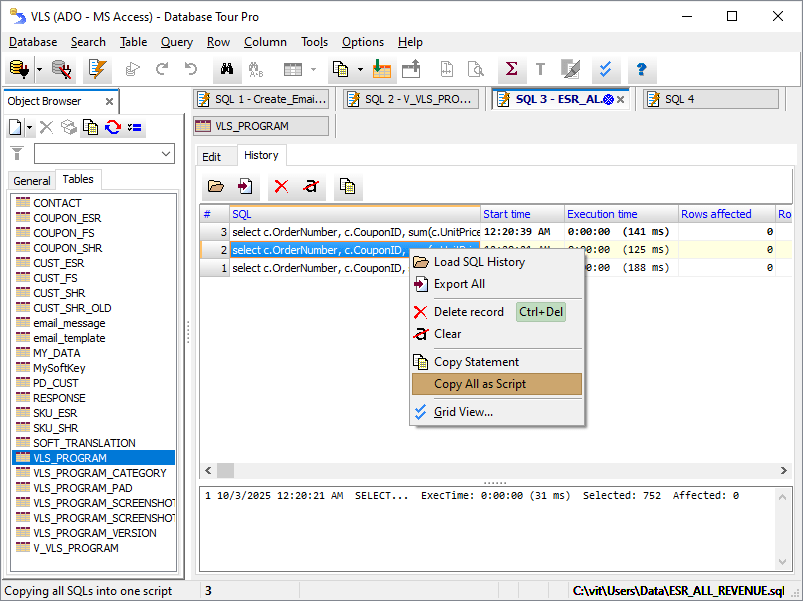Screen dimensions: 803x601
Task: Click the Open Database connection icon
Action: click(x=18, y=69)
